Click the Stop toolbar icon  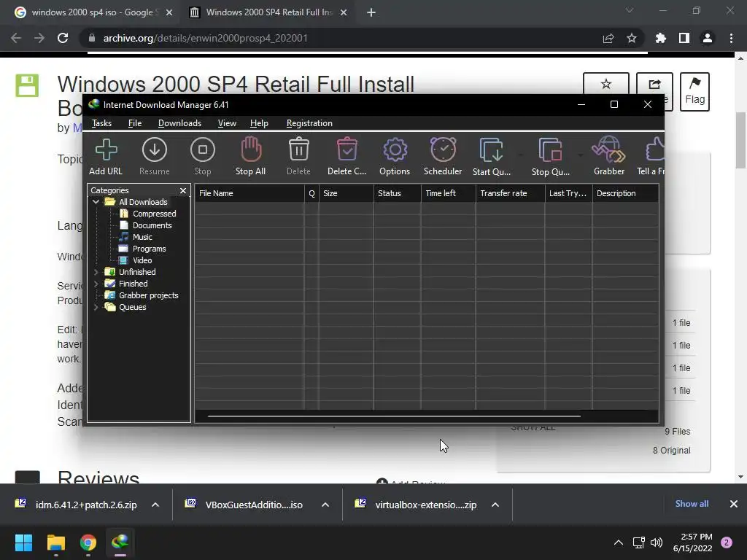point(203,156)
